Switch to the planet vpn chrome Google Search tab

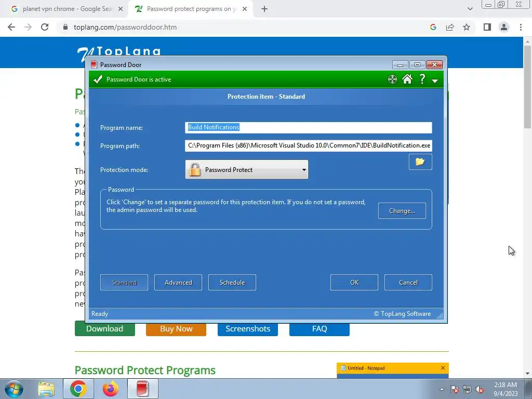point(66,9)
